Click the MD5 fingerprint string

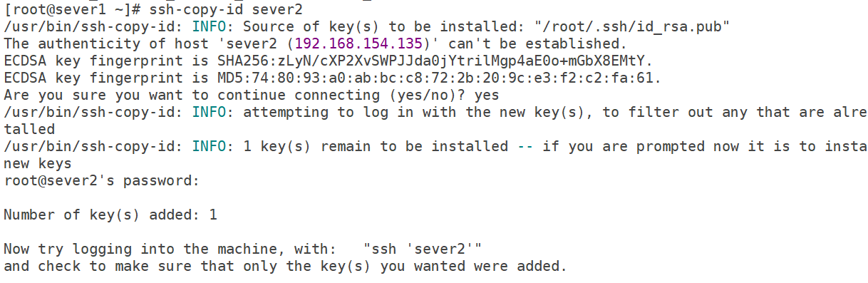click(x=439, y=78)
